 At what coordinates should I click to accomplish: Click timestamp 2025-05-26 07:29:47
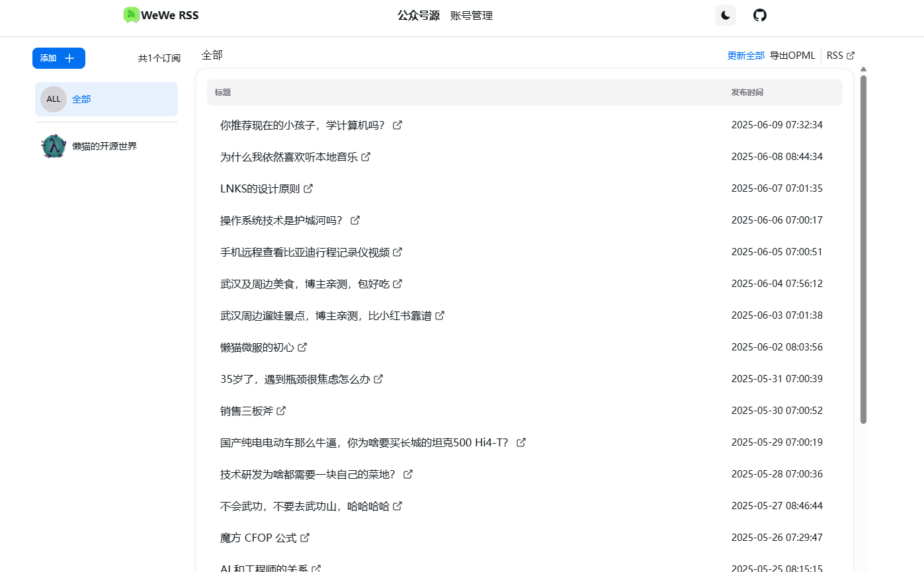coord(777,538)
